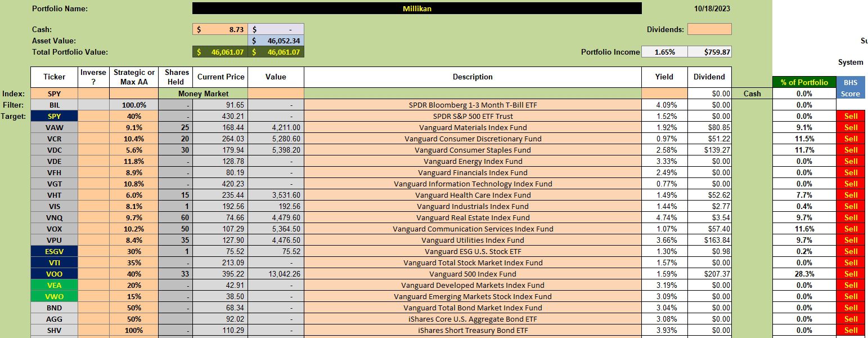Click the Ticker column header
The width and height of the screenshot is (868, 338).
[54, 77]
